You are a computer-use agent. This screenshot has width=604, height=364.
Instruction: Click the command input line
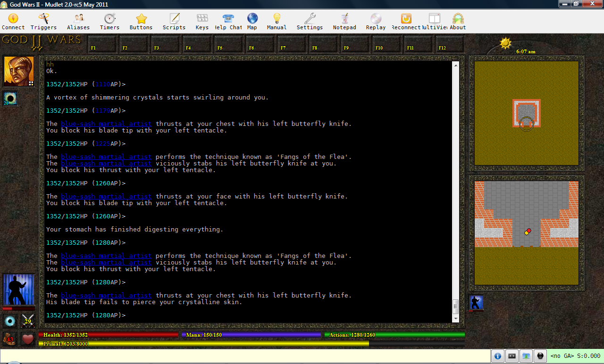pyautogui.click(x=245, y=356)
